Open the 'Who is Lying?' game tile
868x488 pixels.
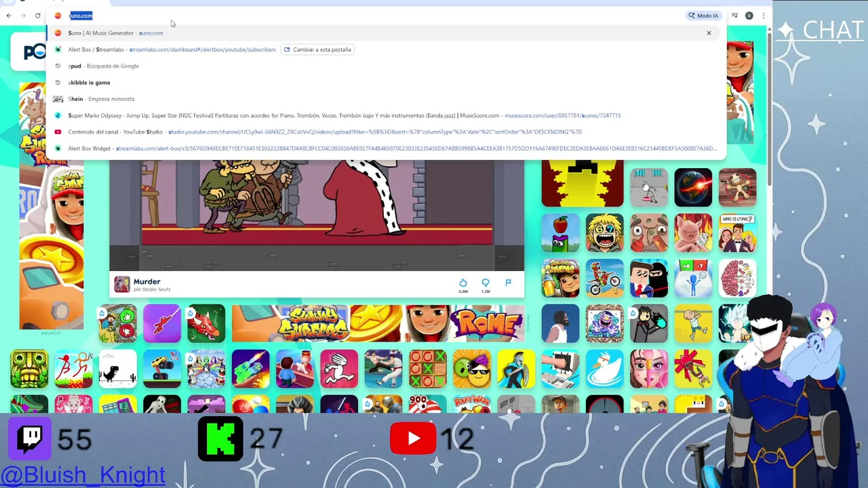737,233
